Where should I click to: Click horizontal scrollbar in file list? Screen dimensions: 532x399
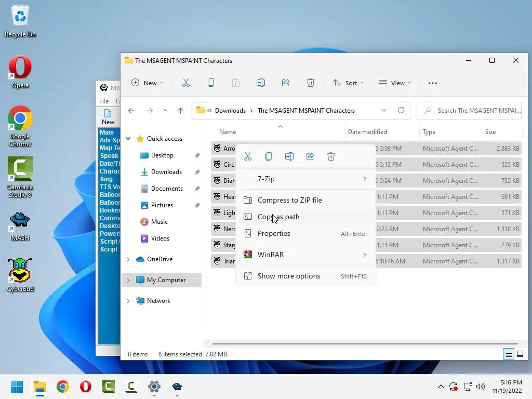pos(365,344)
